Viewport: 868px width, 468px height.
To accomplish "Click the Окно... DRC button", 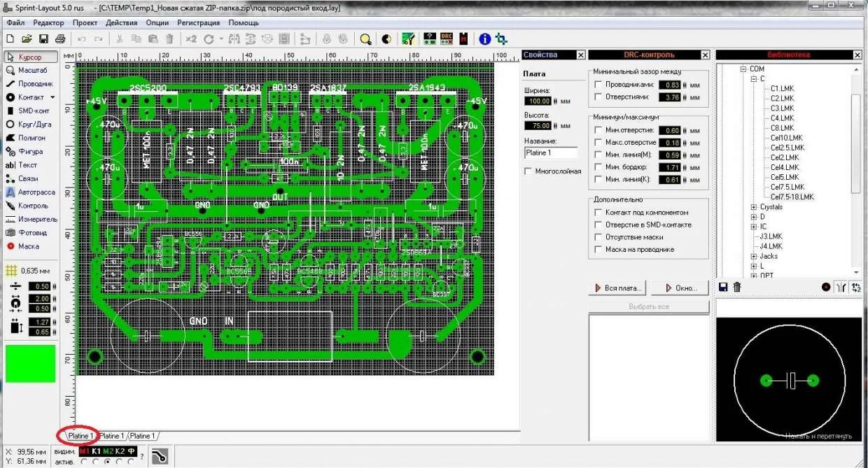I will coord(679,288).
